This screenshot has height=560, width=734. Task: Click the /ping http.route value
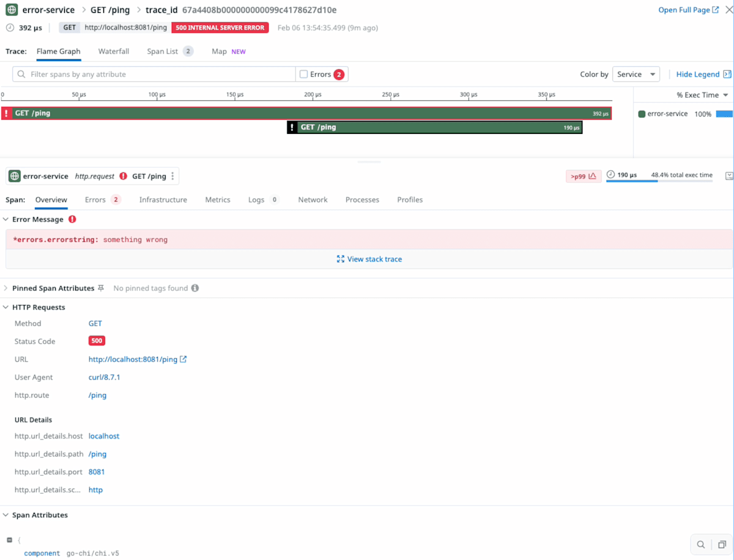click(x=98, y=396)
